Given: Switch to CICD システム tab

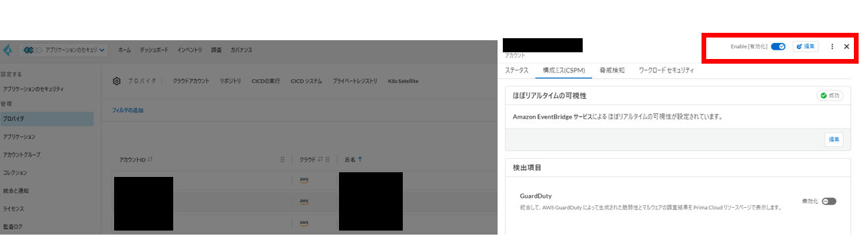Looking at the screenshot, I should click(306, 81).
